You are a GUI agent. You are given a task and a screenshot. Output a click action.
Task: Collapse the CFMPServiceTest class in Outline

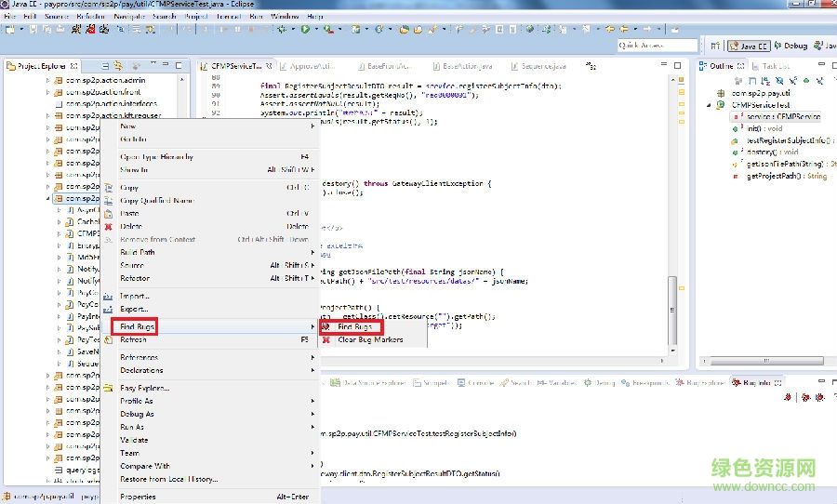point(709,105)
